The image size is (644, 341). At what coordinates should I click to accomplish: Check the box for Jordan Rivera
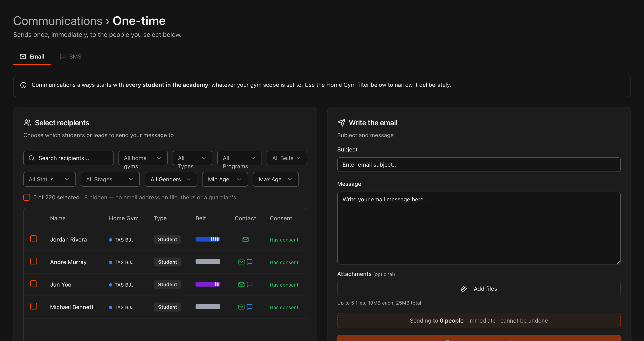(x=33, y=239)
